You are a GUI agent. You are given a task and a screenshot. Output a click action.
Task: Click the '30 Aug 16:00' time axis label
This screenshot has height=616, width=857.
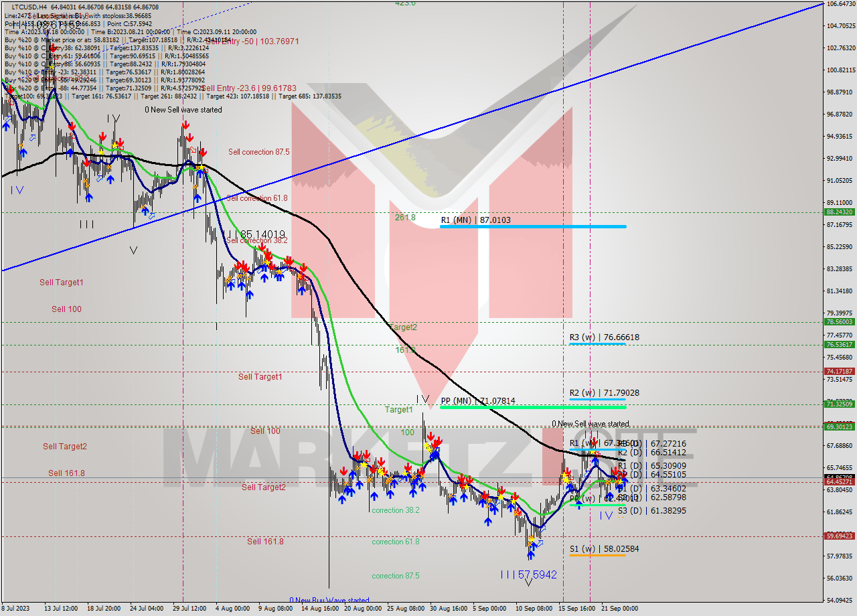click(x=449, y=609)
